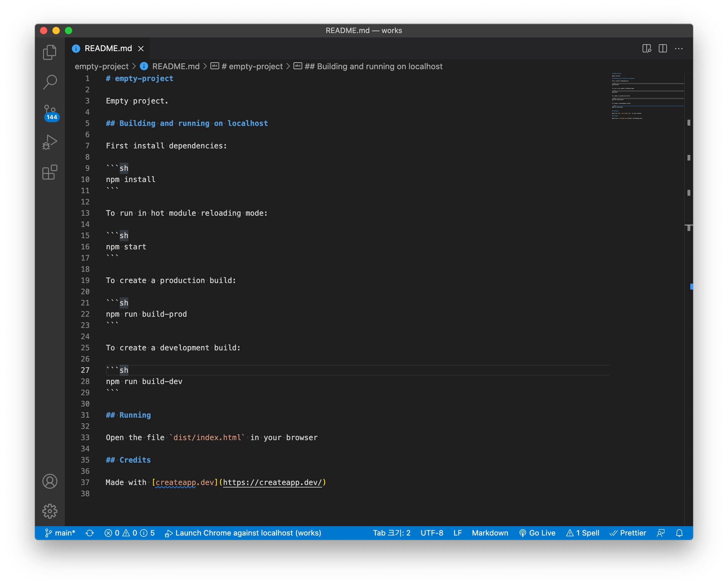Open the Explorer view in activity bar
Screen dimensions: 728x586
pyautogui.click(x=50, y=52)
